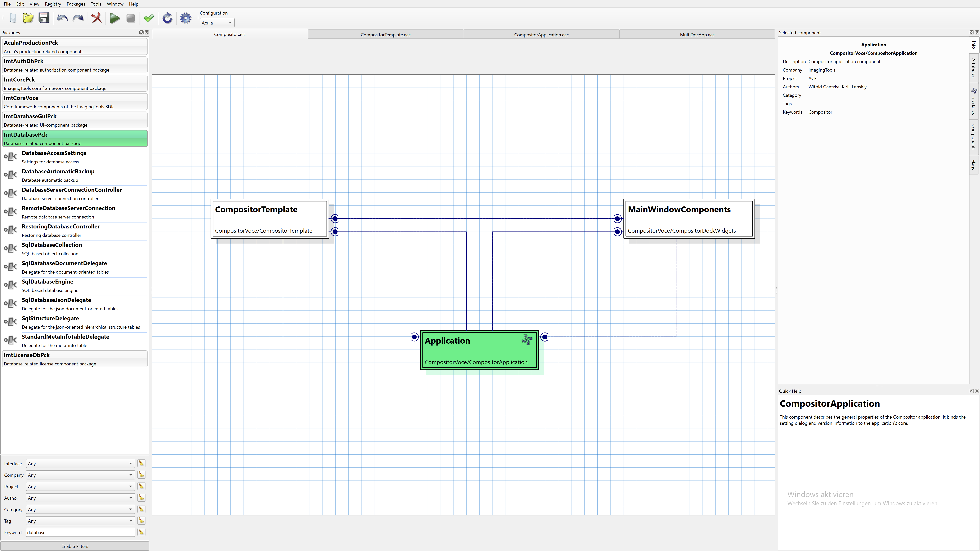The image size is (980, 551).
Task: Expand the ImtLicenseDbPck package
Action: (75, 359)
